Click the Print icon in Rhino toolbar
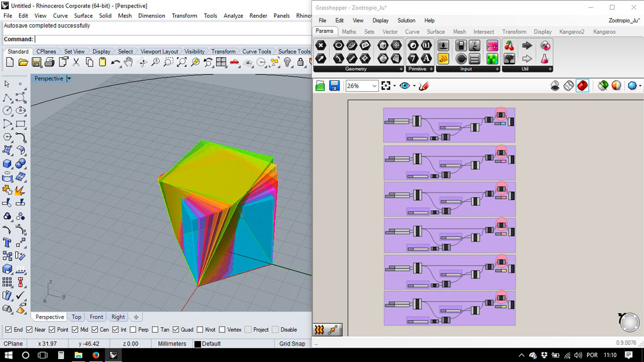The image size is (644, 362). point(49,62)
